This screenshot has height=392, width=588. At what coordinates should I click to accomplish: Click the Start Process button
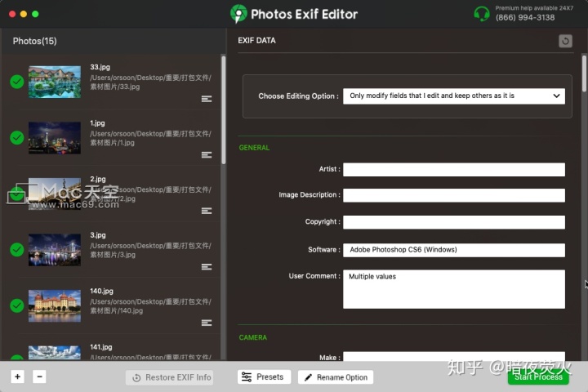tap(538, 376)
